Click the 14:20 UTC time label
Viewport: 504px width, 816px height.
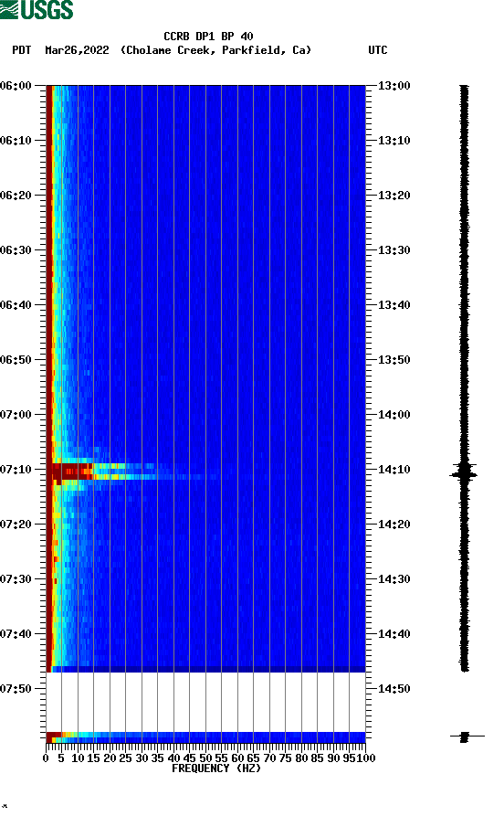pos(394,525)
